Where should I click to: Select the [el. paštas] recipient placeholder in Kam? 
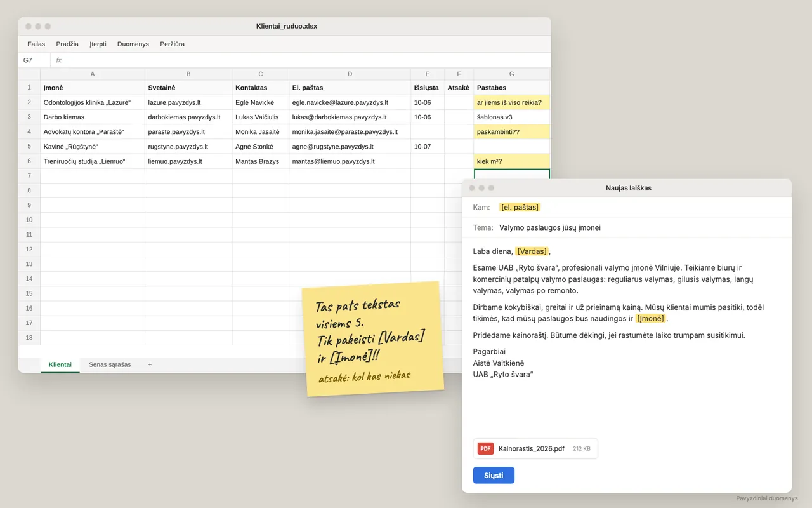point(520,207)
